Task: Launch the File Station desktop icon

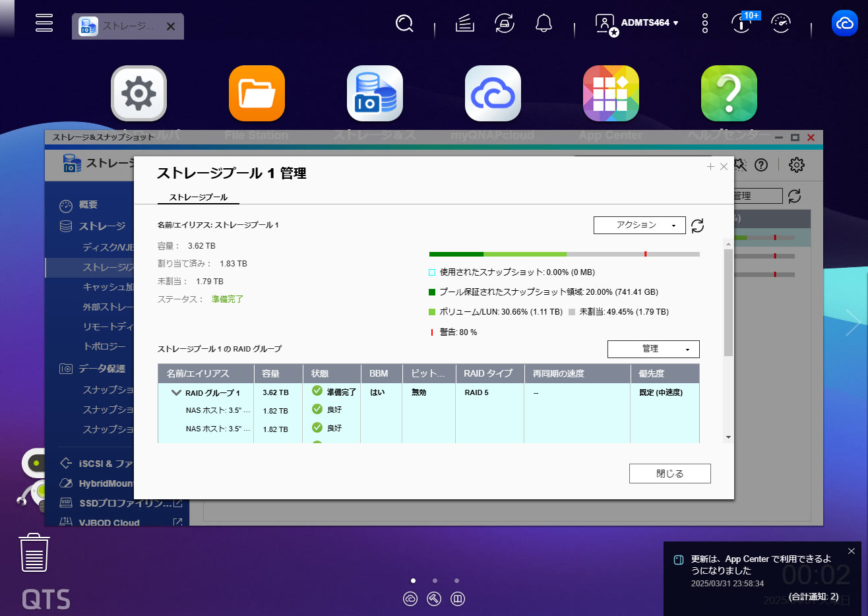Action: [257, 94]
